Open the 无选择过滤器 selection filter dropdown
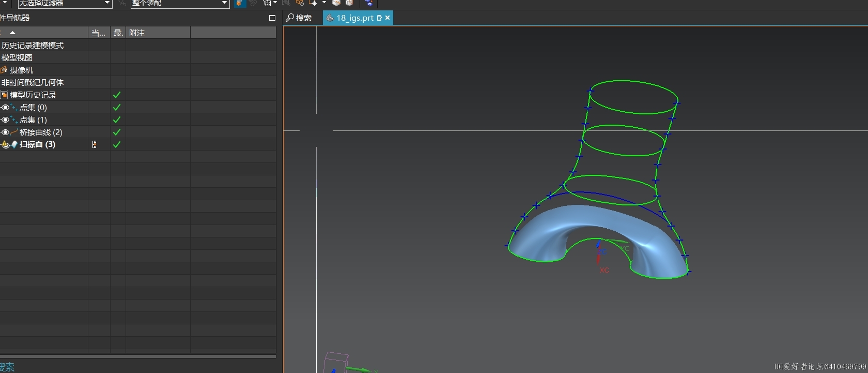Image resolution: width=868 pixels, height=373 pixels. click(x=65, y=3)
